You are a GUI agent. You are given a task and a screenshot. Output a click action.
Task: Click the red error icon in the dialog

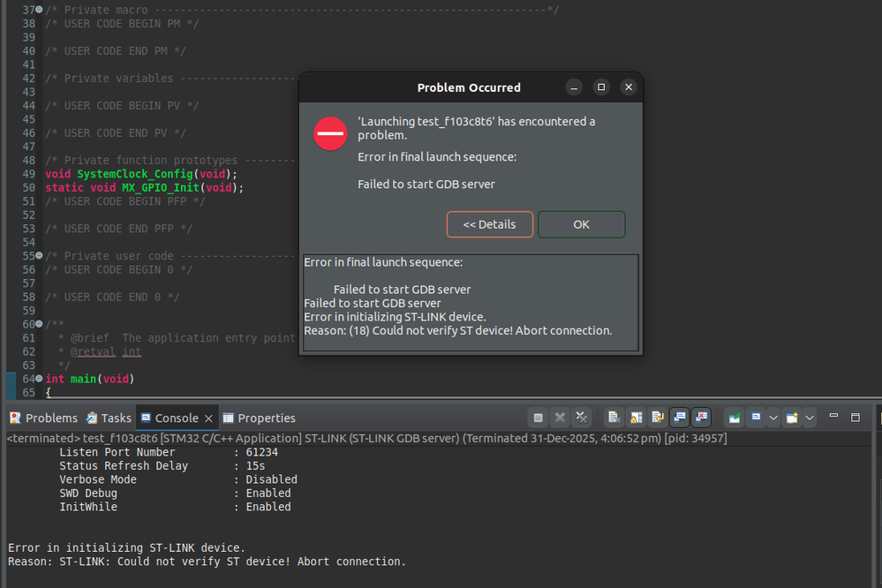click(x=329, y=133)
